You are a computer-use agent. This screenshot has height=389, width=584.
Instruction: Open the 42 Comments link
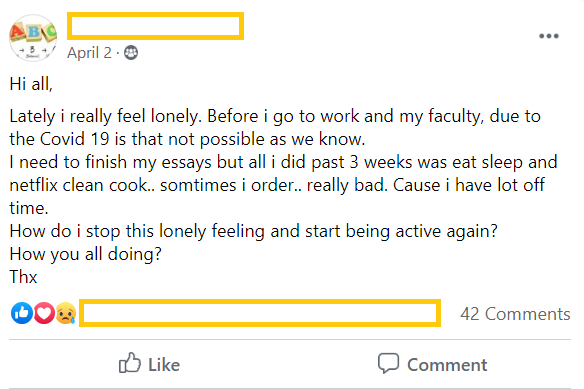pyautogui.click(x=515, y=314)
